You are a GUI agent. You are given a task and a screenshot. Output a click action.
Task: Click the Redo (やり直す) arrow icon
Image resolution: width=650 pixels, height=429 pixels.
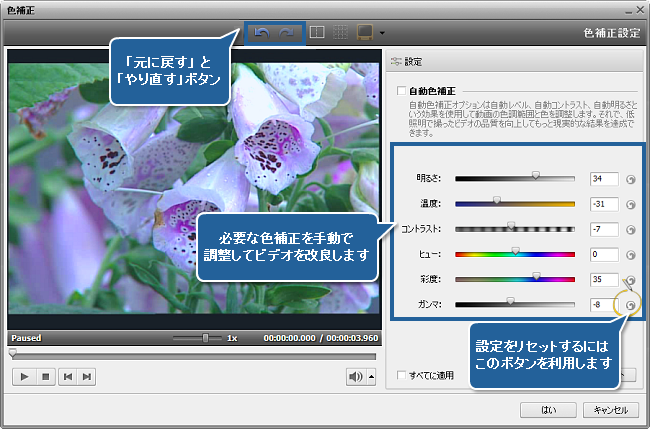click(x=287, y=33)
